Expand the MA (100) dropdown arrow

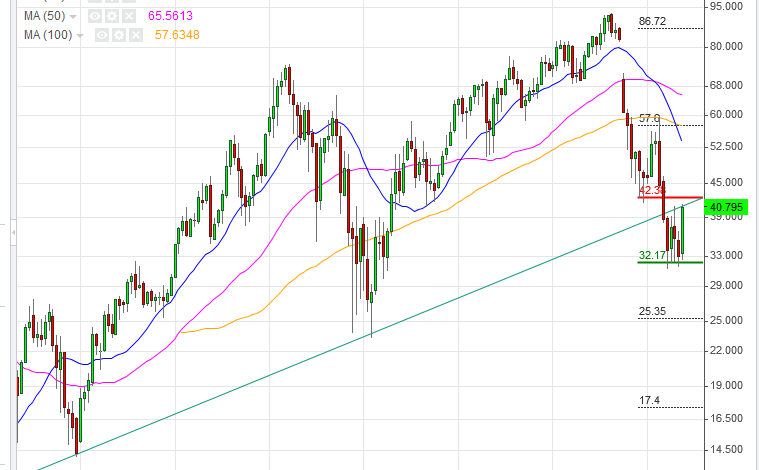81,35
